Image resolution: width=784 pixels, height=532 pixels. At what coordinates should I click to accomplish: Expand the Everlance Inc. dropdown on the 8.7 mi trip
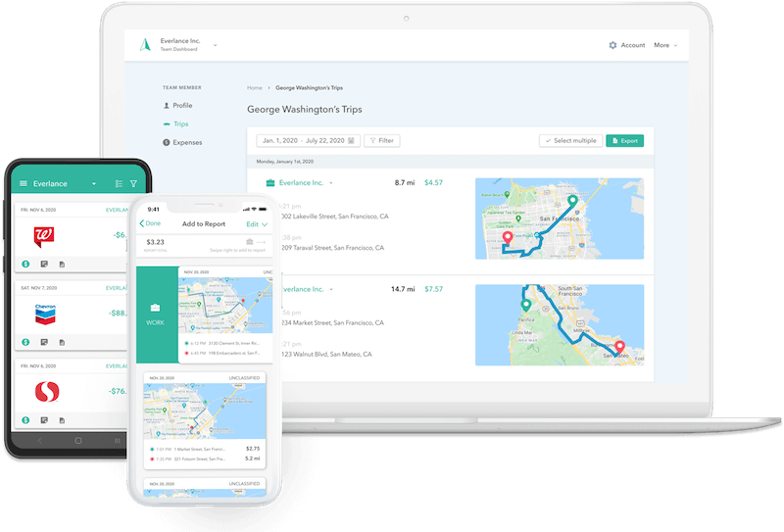click(x=330, y=183)
